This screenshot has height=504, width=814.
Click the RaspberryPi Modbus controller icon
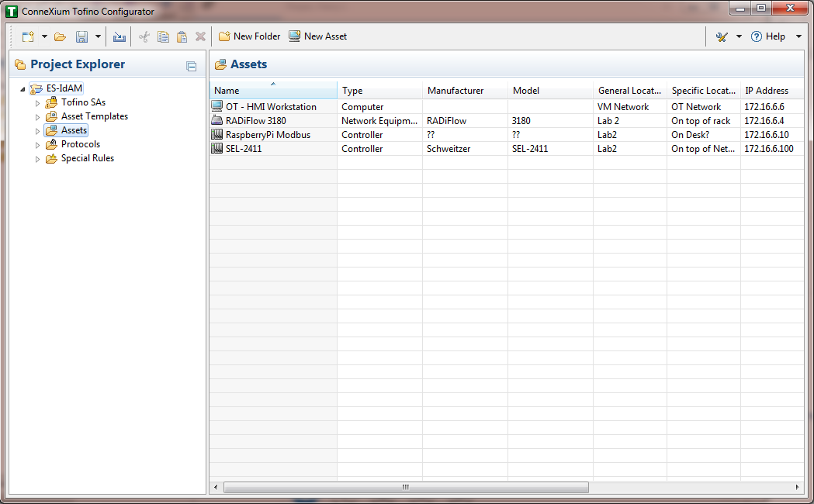click(x=216, y=134)
